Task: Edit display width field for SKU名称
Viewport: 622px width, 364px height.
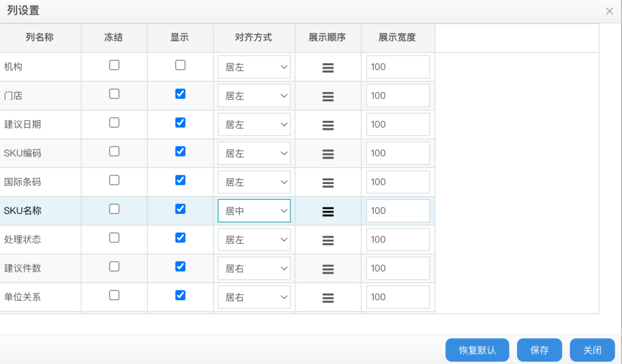Action: pyautogui.click(x=398, y=211)
